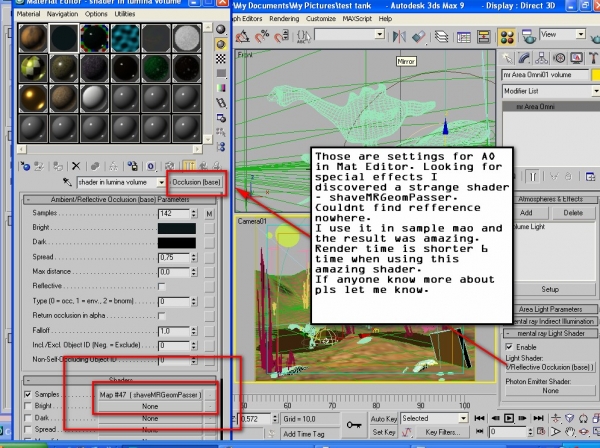600x448 pixels.
Task: Click Delete button in Atmospheres & Effects
Action: click(x=573, y=213)
